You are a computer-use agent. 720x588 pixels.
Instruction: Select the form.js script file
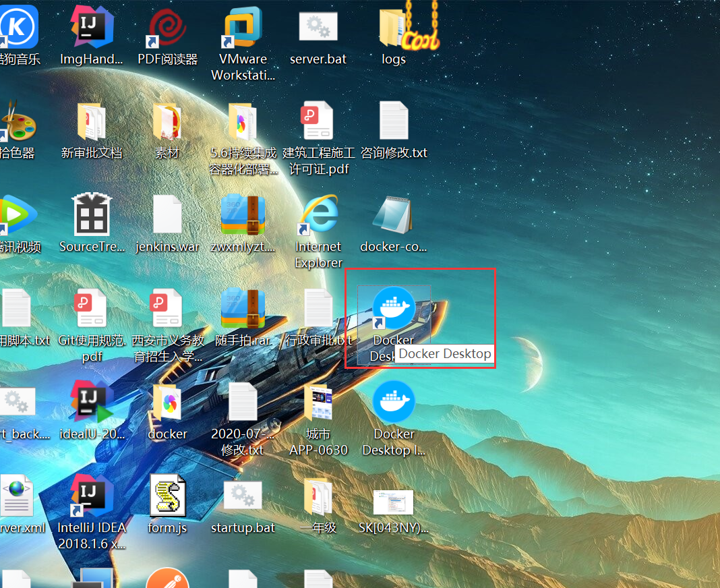tap(167, 496)
